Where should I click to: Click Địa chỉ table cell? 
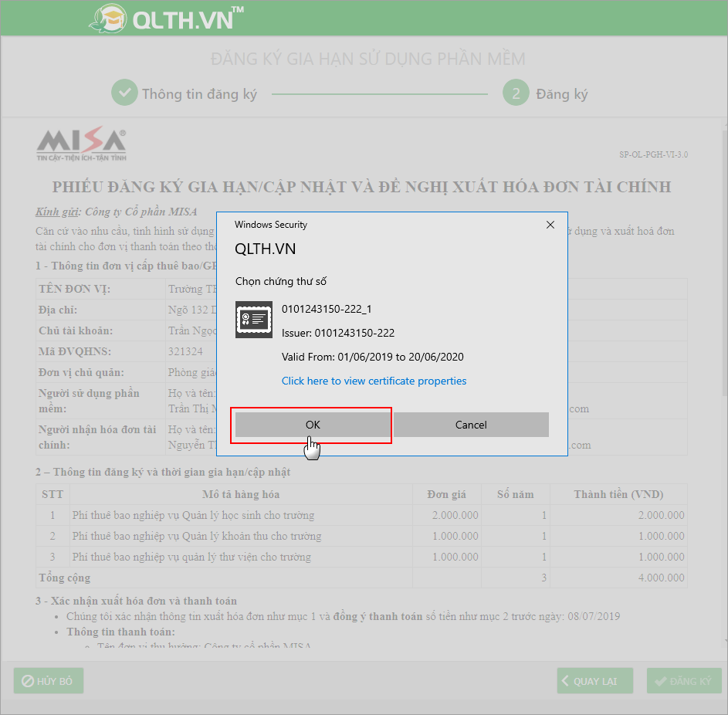pos(101,310)
